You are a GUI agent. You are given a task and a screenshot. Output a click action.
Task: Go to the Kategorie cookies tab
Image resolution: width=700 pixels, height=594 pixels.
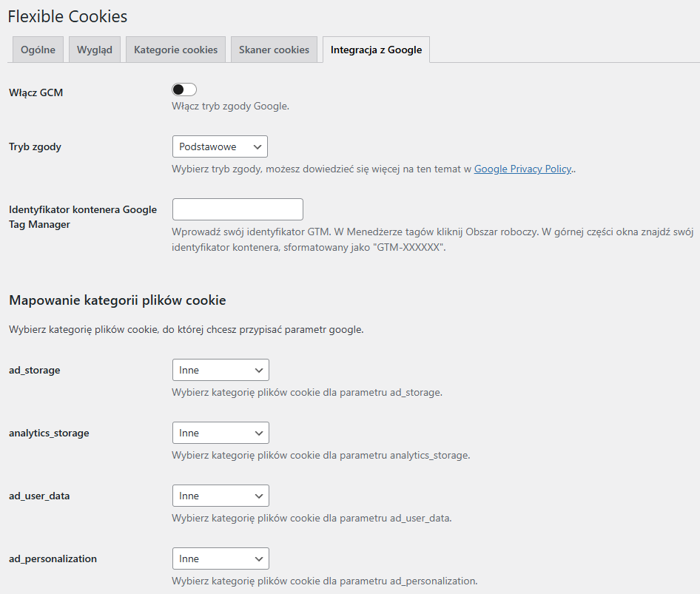coord(175,50)
